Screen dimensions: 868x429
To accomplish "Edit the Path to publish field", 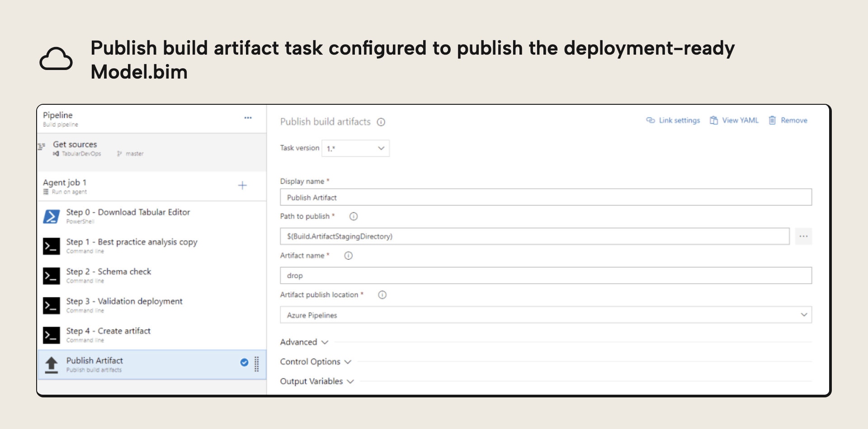I will point(535,236).
